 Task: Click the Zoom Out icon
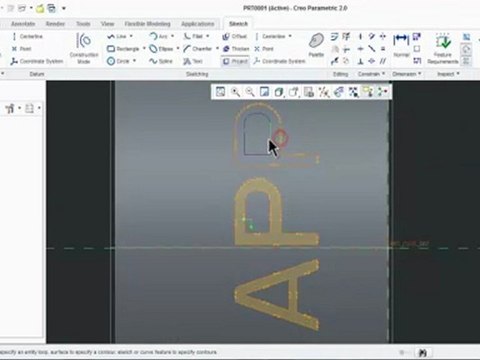(250, 92)
